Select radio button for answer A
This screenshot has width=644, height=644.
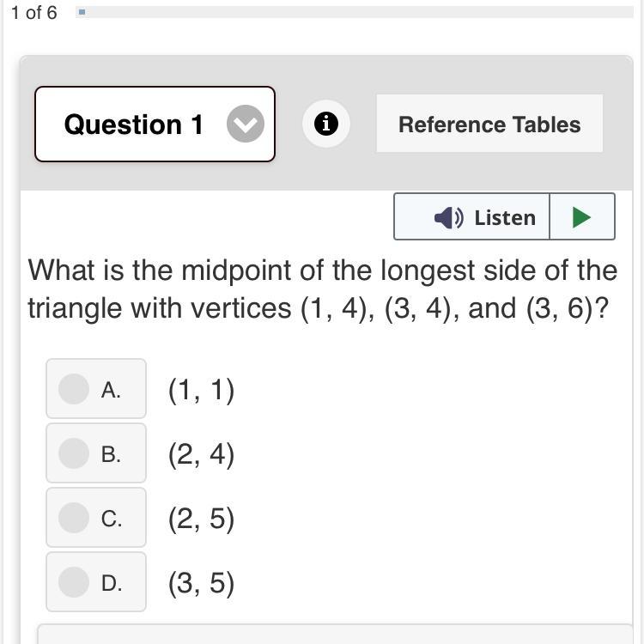click(74, 389)
